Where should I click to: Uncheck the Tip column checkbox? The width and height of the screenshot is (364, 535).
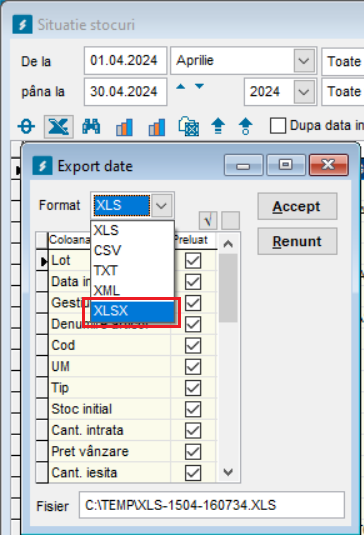[x=193, y=388]
